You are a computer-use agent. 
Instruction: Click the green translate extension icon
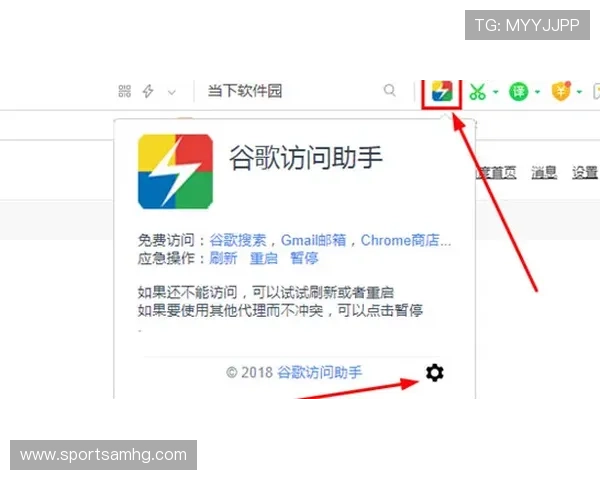tap(518, 92)
